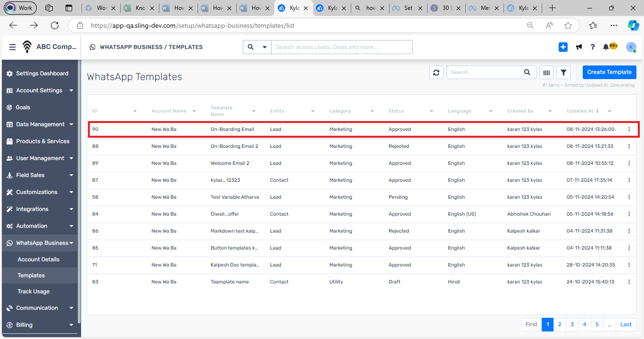Open Language column dropdown
644x339 pixels.
[491, 111]
